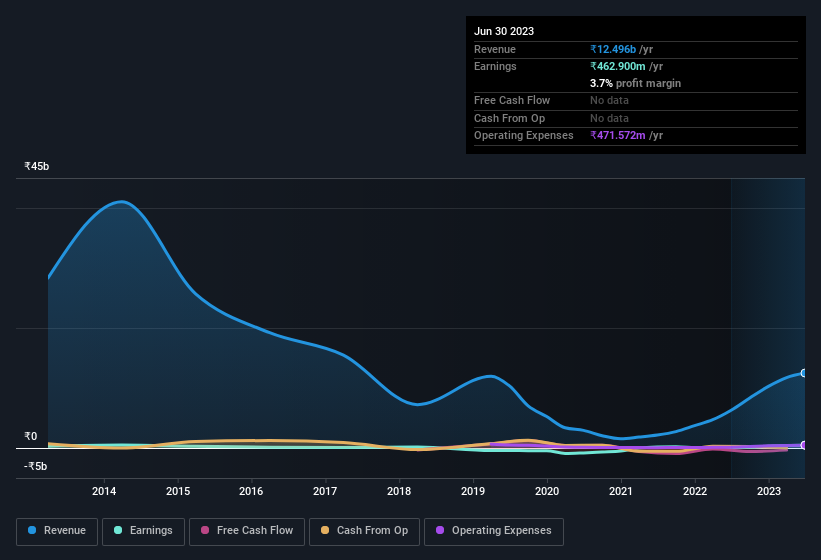This screenshot has width=821, height=560.
Task: Click the Earnings label in tooltip
Action: tap(495, 66)
